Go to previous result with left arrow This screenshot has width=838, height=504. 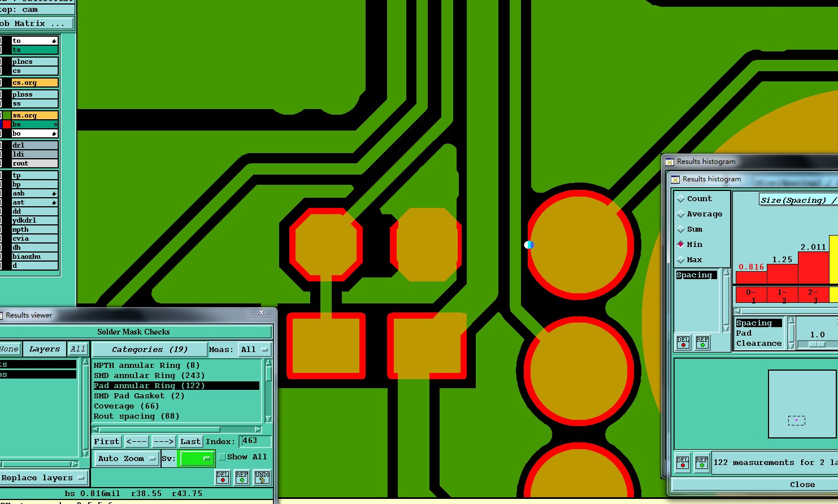pos(137,442)
